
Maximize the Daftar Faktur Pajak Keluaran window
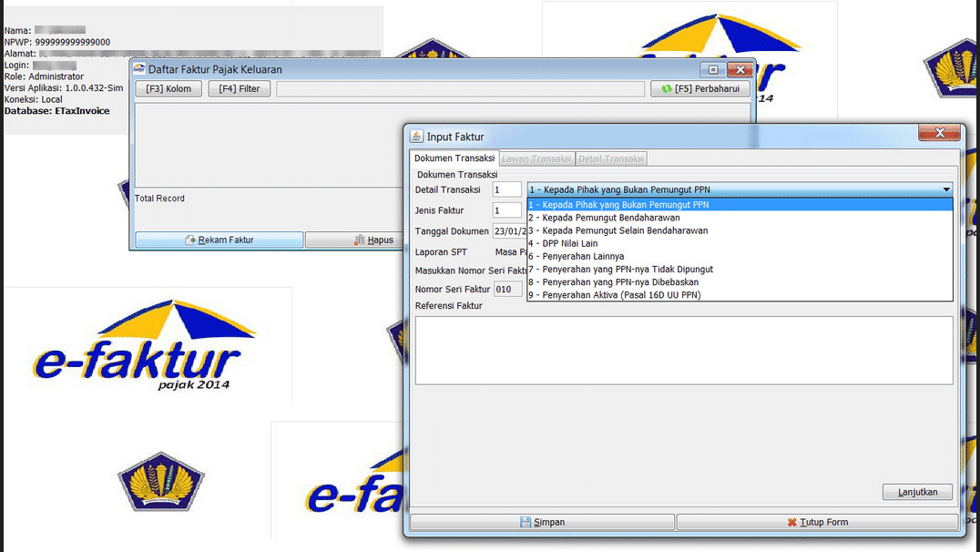pyautogui.click(x=712, y=69)
